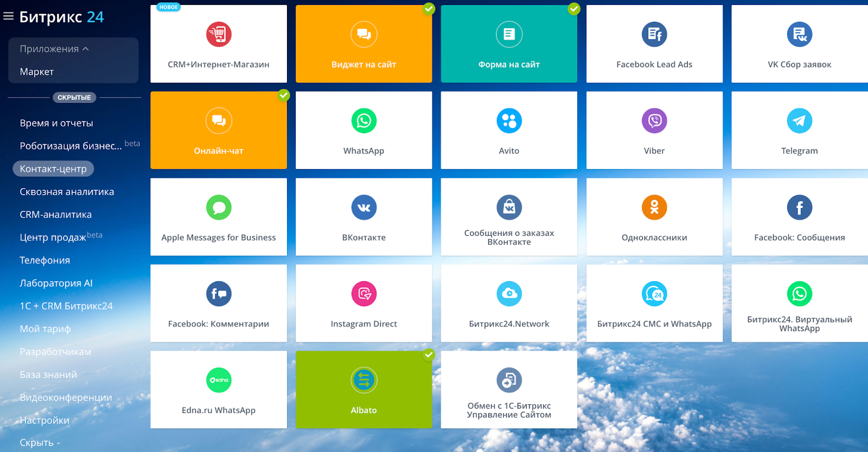
Task: Click the Онлайн-чат bubble icon
Action: pos(219,121)
